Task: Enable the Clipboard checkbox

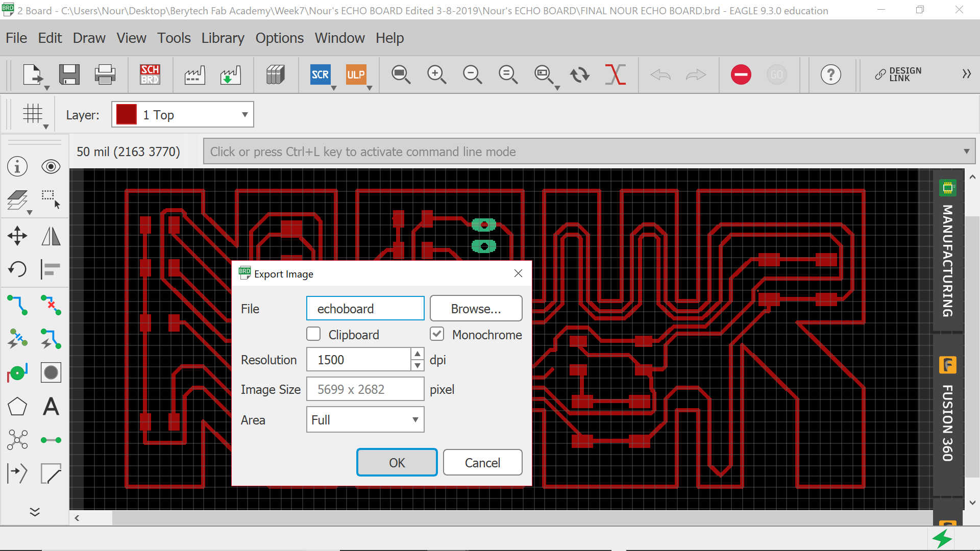Action: [313, 334]
